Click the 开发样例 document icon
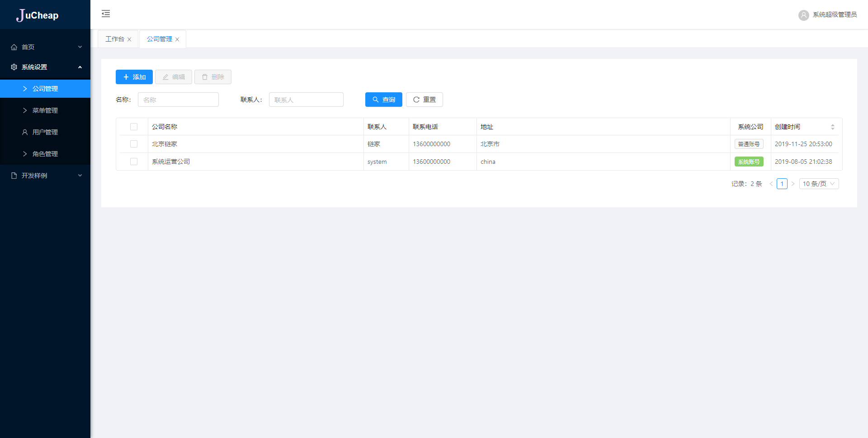Viewport: 868px width, 438px height. point(14,176)
